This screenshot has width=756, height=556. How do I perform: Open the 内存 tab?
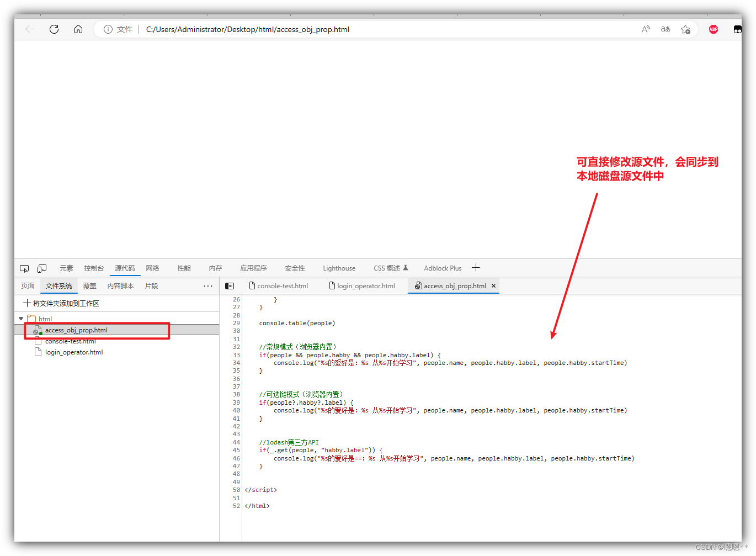215,268
